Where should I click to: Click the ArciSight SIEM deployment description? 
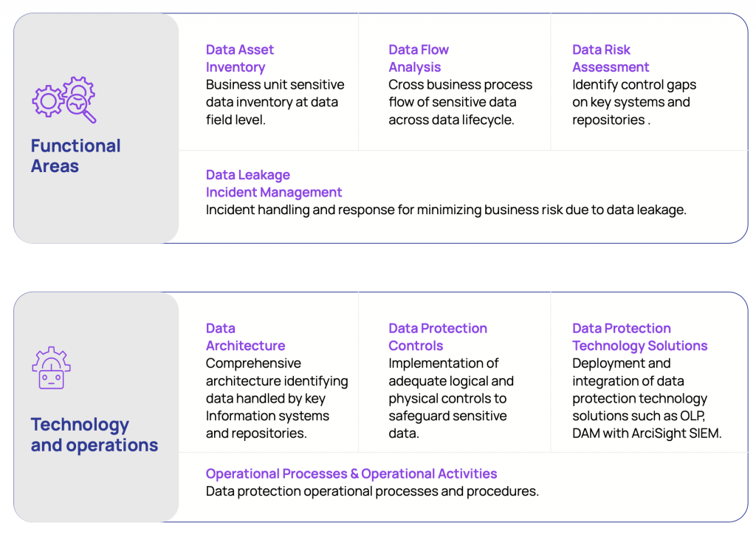[646, 398]
